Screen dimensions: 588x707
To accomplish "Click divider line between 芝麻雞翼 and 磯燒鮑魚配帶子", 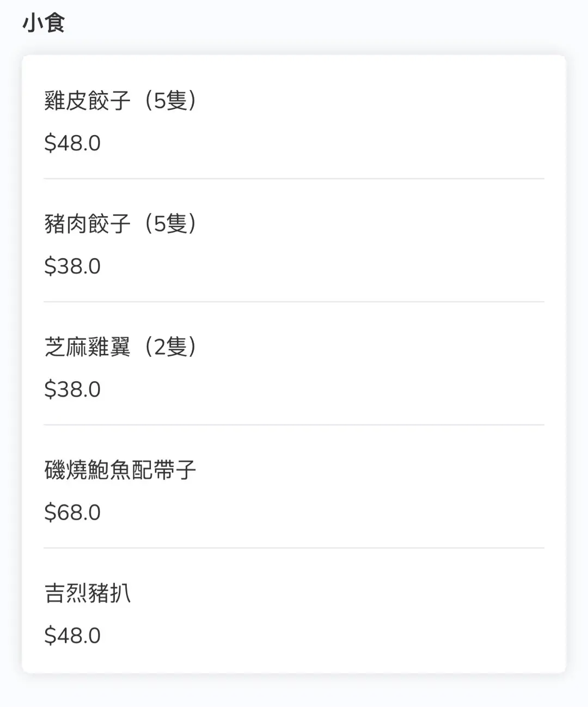I will point(294,424).
